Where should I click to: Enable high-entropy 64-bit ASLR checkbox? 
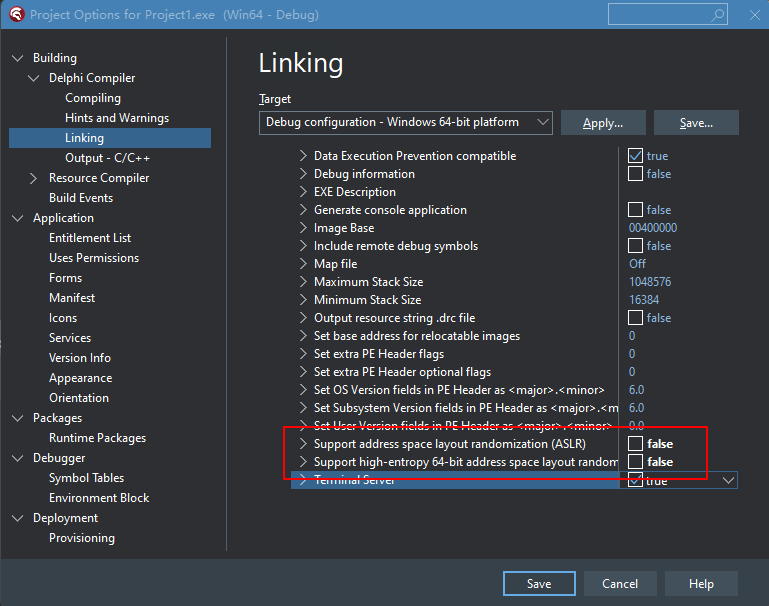point(635,462)
